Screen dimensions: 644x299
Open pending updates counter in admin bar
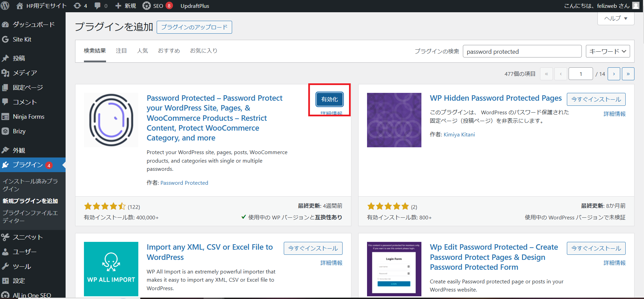coord(81,6)
